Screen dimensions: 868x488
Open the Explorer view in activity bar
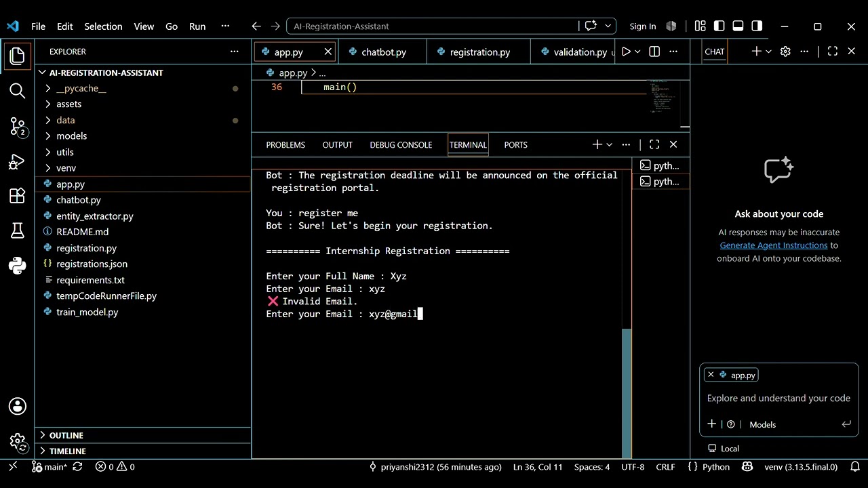coord(18,56)
